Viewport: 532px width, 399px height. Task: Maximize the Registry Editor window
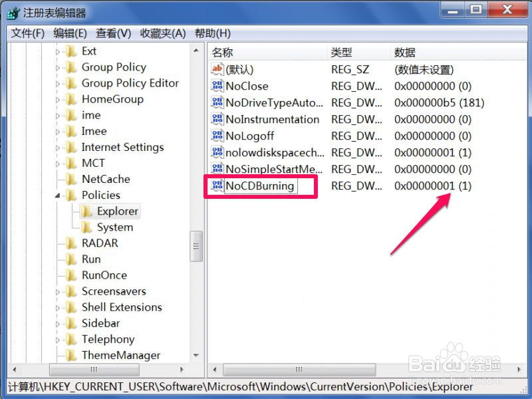tap(475, 10)
